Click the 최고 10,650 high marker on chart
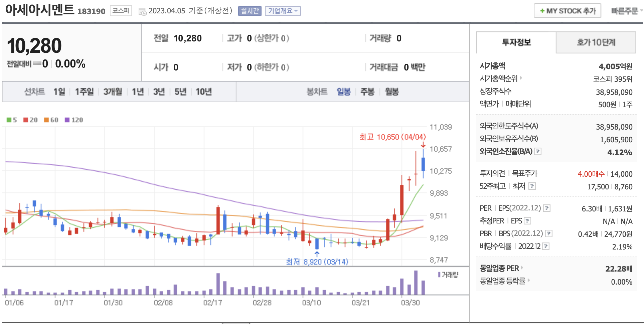The width and height of the screenshot is (644, 324). (392, 137)
